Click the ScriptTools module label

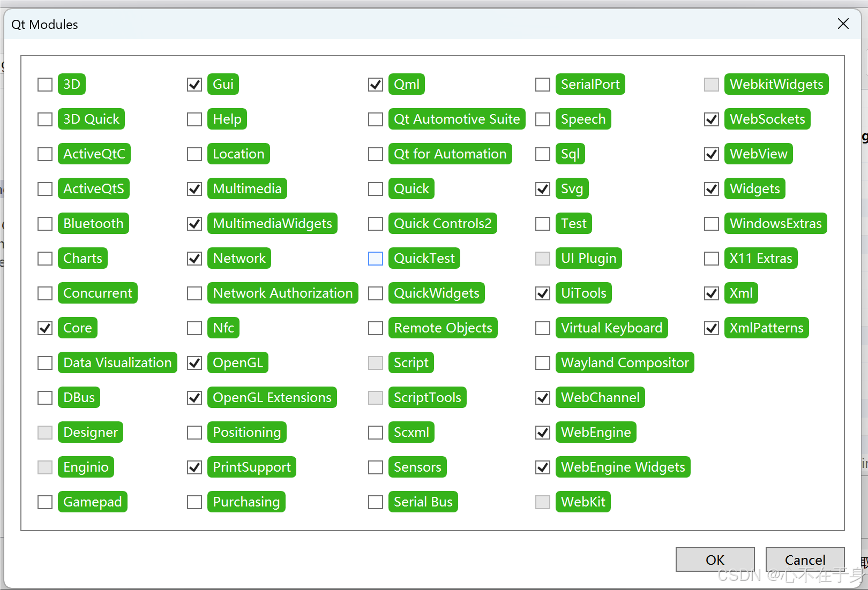(428, 397)
